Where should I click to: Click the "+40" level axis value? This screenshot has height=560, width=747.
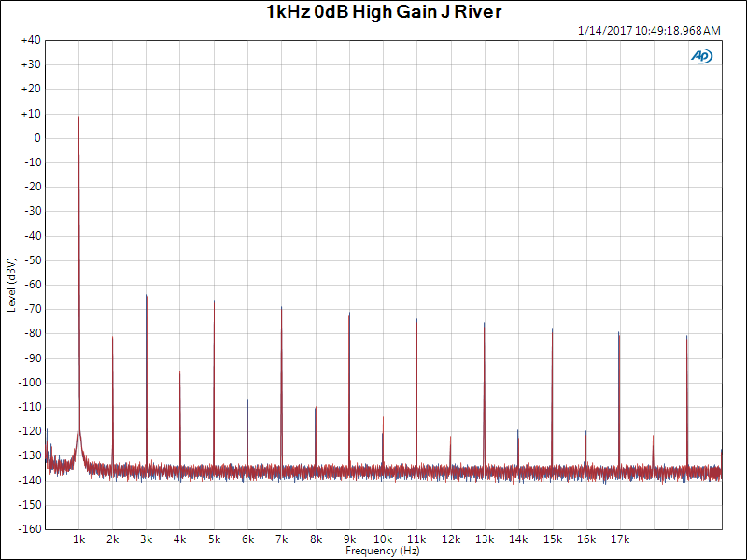coord(31,40)
